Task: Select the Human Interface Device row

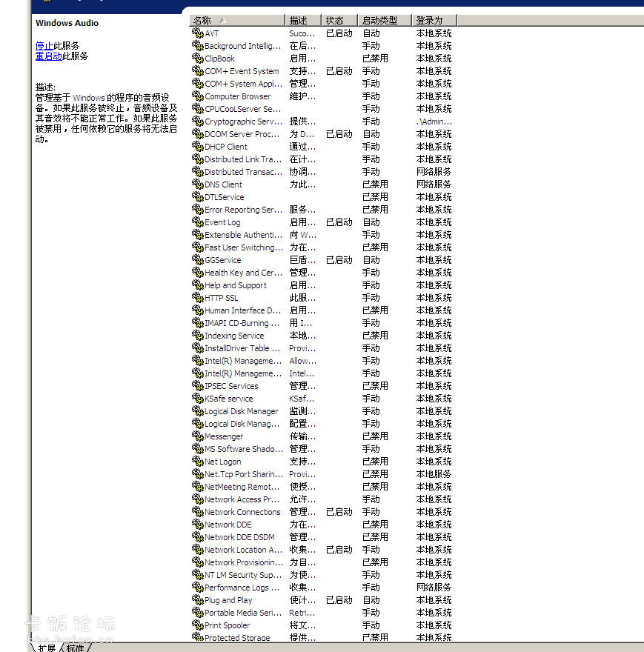Action: point(322,310)
